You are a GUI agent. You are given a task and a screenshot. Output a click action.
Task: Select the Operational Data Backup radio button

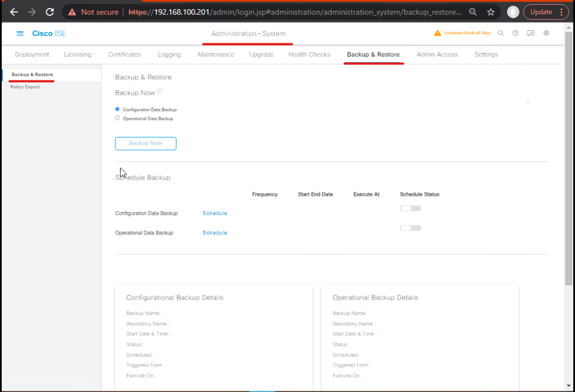[x=118, y=118]
